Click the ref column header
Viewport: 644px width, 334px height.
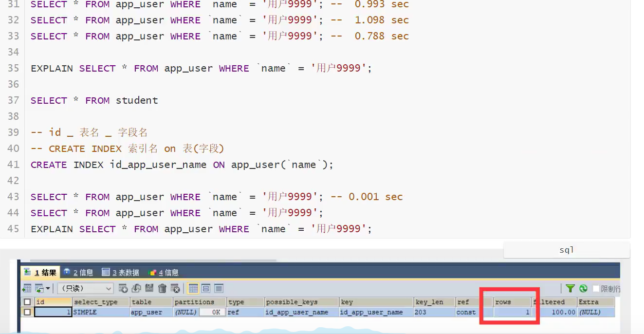tap(474, 302)
